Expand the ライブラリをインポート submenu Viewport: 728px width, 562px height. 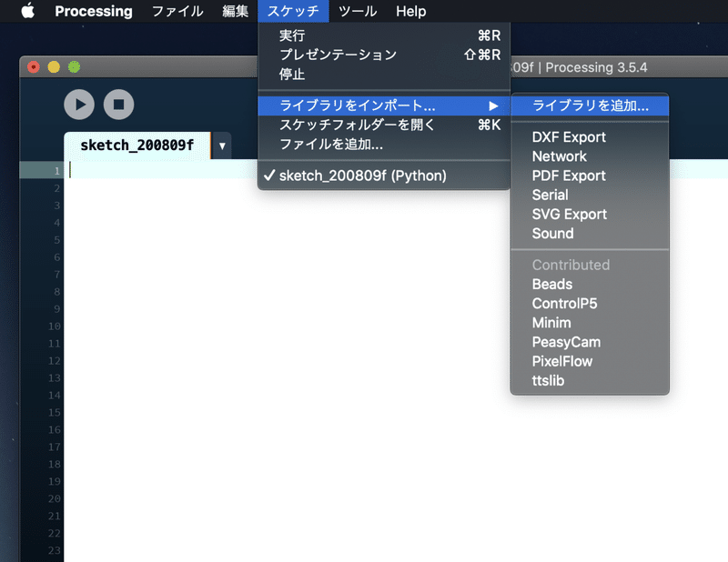pos(364,105)
